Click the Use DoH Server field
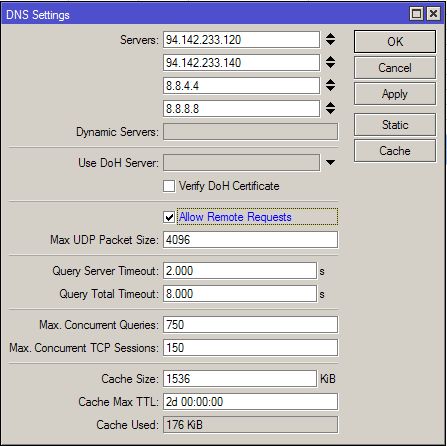The height and width of the screenshot is (446, 447). pyautogui.click(x=242, y=163)
